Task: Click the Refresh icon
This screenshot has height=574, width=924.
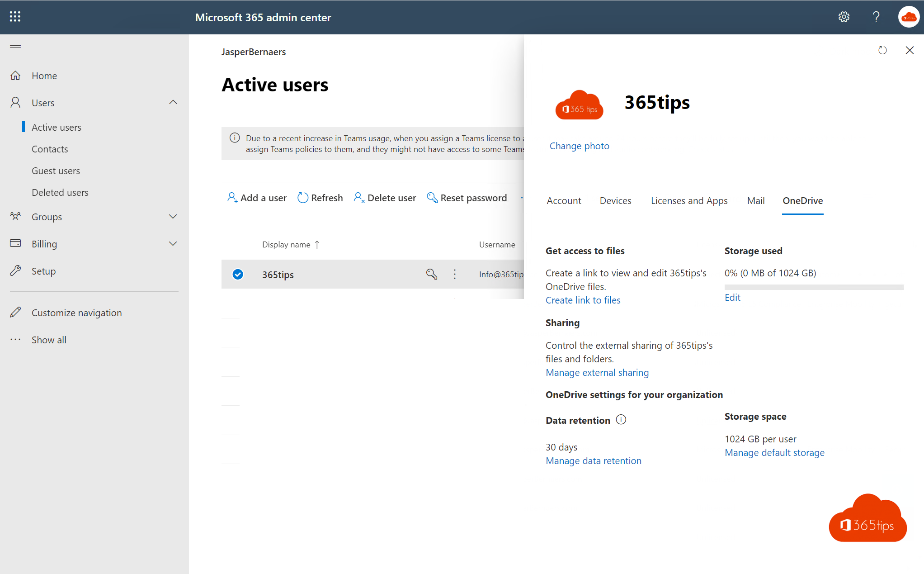Action: [303, 197]
